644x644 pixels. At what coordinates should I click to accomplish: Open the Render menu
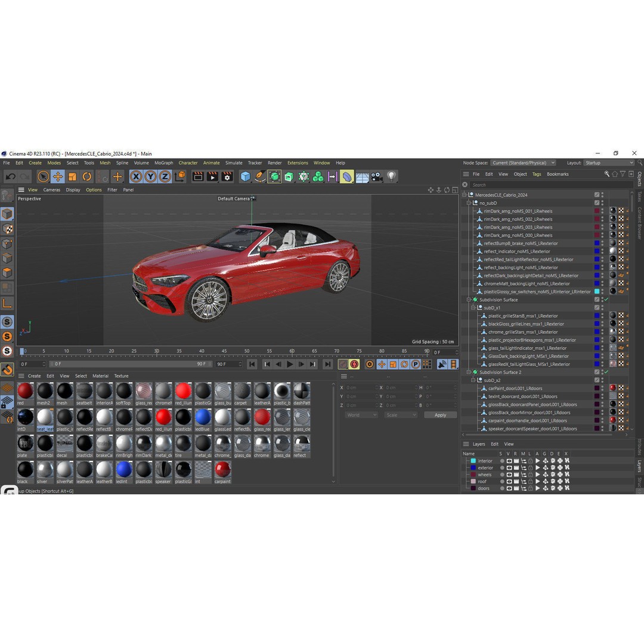tap(275, 163)
